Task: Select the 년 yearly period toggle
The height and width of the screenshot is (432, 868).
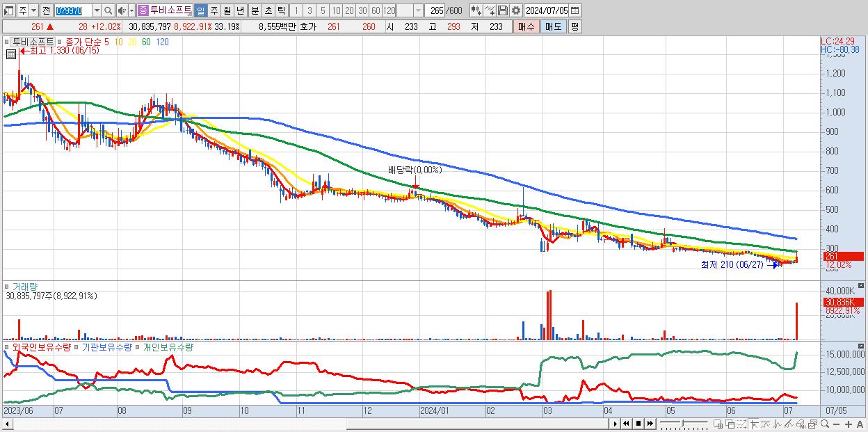Action: [x=240, y=10]
